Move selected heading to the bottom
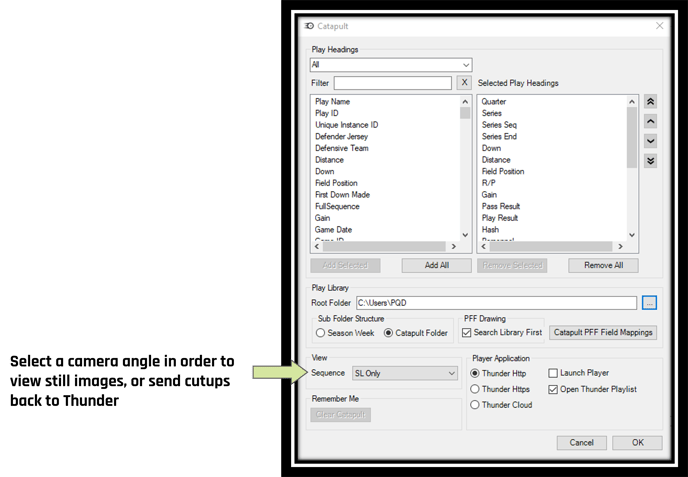 (650, 161)
